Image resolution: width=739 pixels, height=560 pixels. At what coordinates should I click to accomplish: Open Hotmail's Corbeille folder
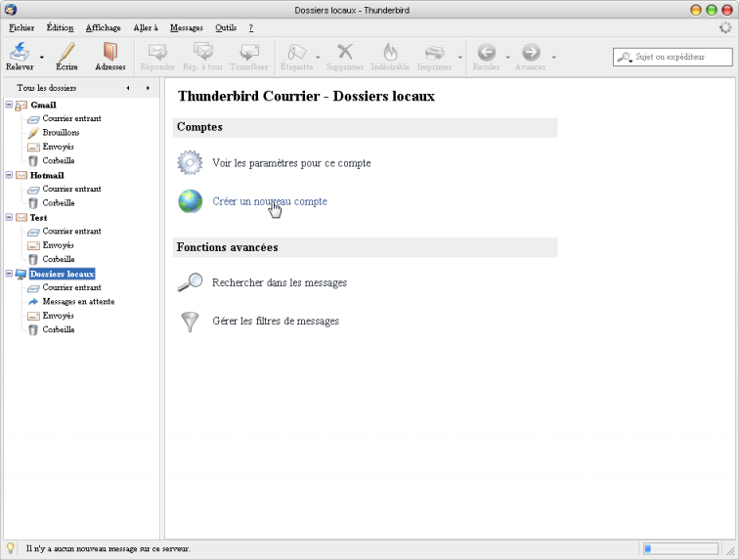[59, 202]
